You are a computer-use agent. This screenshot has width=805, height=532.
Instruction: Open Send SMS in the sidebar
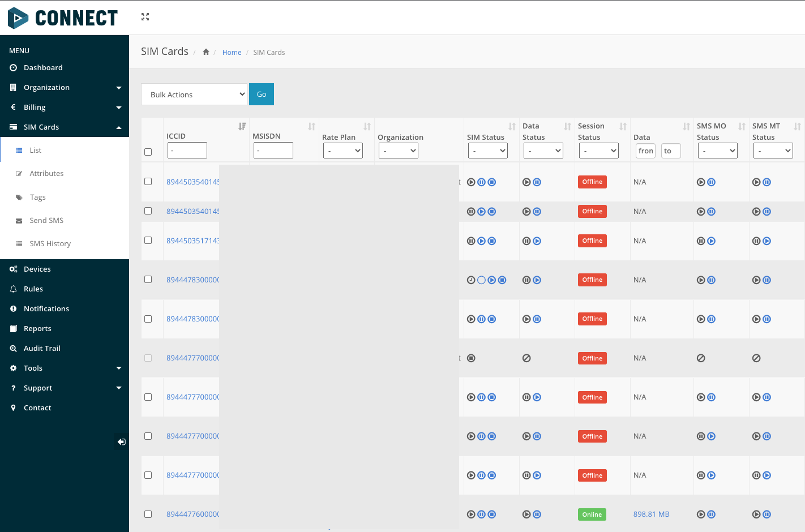65,220
